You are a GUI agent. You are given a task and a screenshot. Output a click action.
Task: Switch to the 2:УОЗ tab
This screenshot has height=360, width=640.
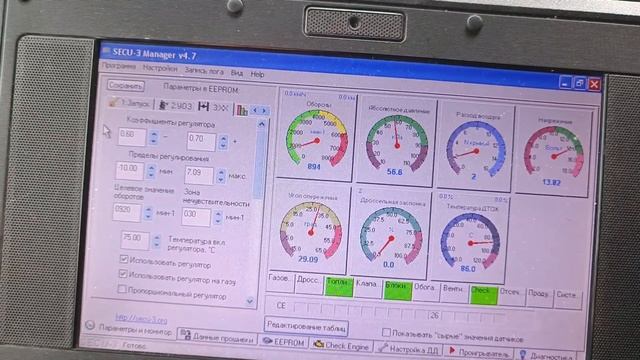tap(176, 106)
